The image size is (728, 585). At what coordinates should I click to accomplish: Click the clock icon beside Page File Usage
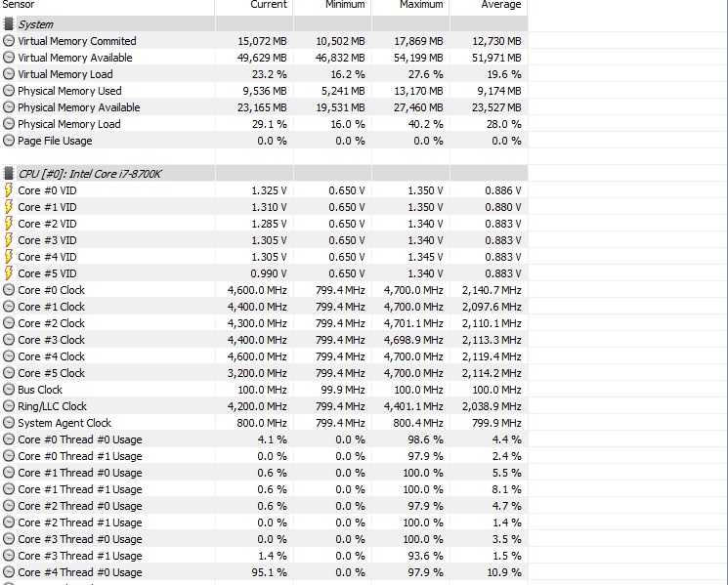[x=9, y=141]
